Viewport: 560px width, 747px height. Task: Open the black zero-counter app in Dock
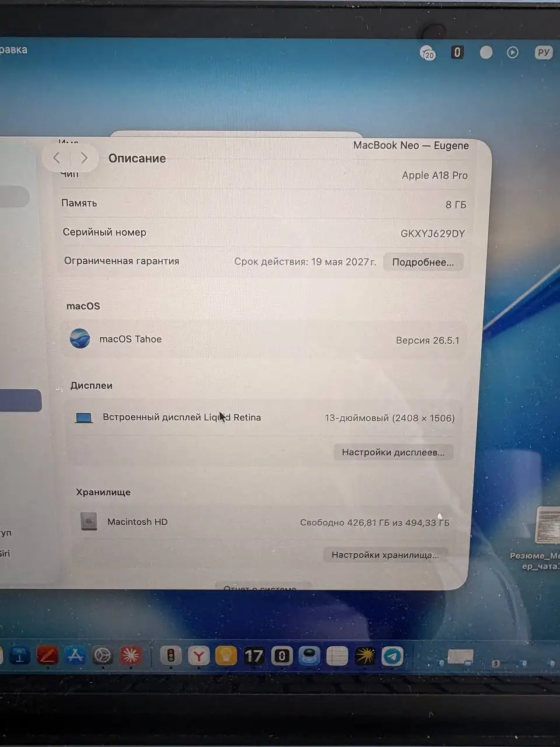pos(282,656)
